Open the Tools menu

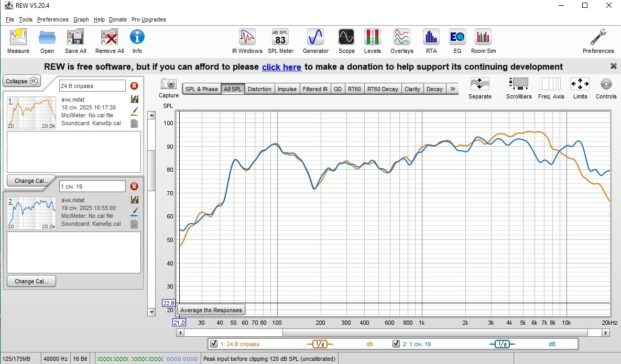(25, 19)
